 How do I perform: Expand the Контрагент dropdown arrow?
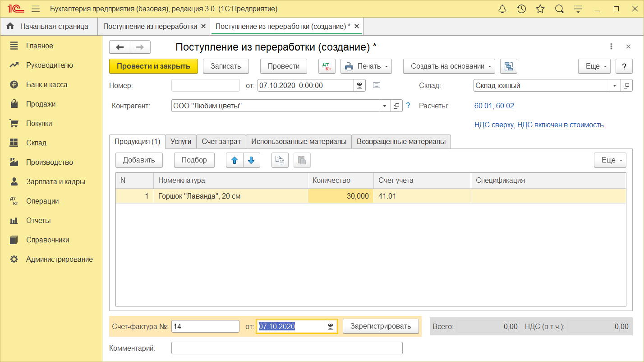pyautogui.click(x=384, y=106)
